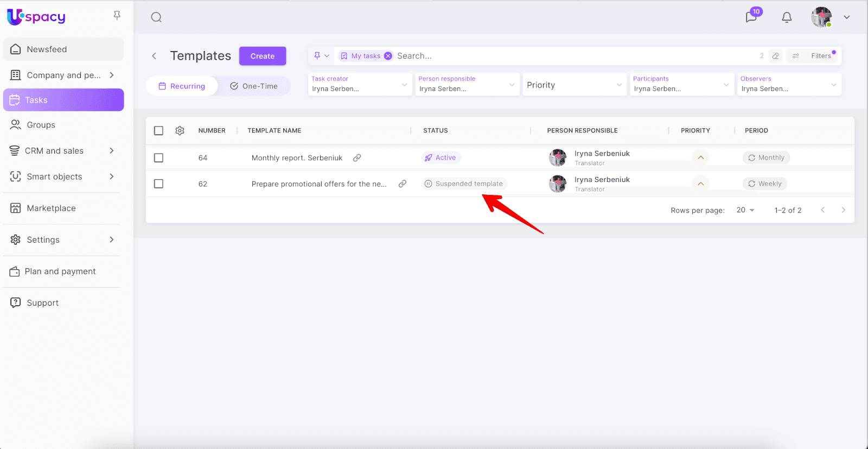Expand the Company and people submenu arrow

coord(112,75)
